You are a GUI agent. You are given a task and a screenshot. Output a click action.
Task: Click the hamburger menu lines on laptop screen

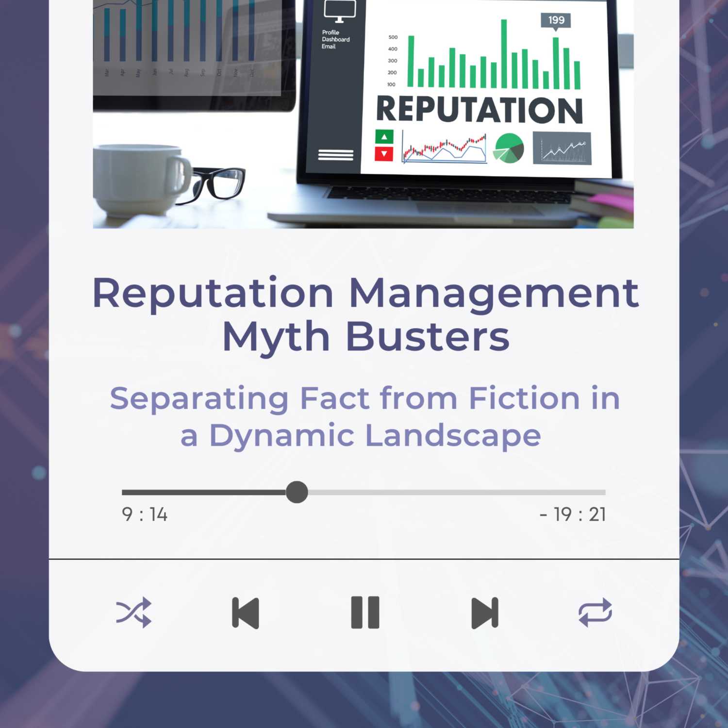[x=336, y=155]
